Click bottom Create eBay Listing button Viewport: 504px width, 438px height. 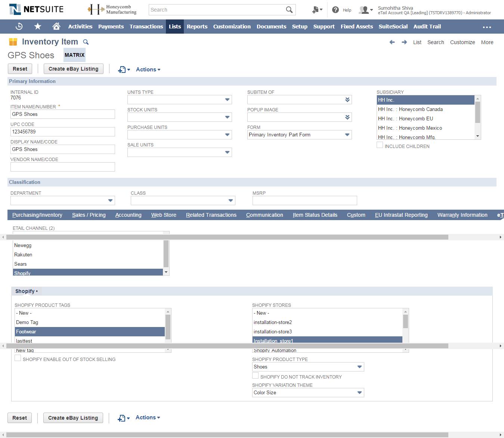coord(73,418)
